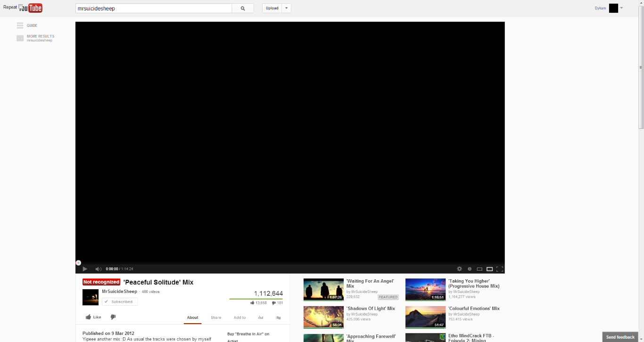The width and height of the screenshot is (644, 342).
Task: Click the 0:00:00 / 1:14:24 time display
Action: coord(119,269)
